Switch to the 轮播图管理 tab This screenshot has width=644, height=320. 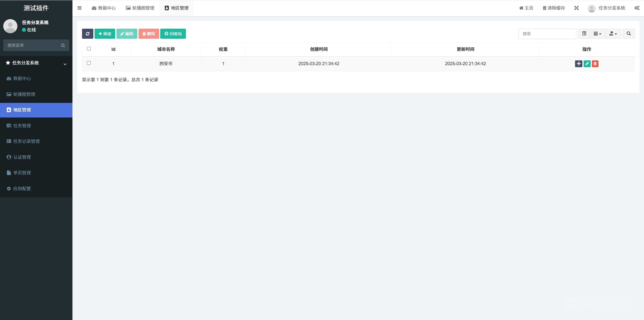tap(140, 8)
